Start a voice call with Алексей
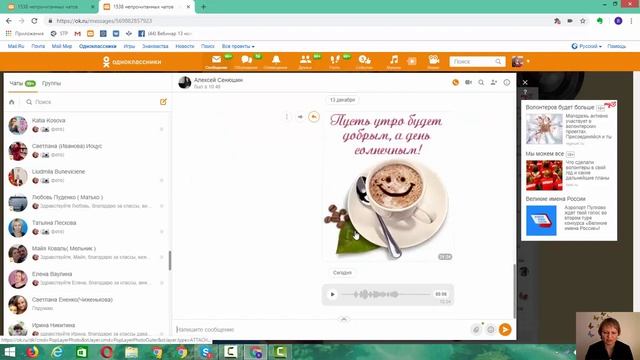 pos(456,82)
